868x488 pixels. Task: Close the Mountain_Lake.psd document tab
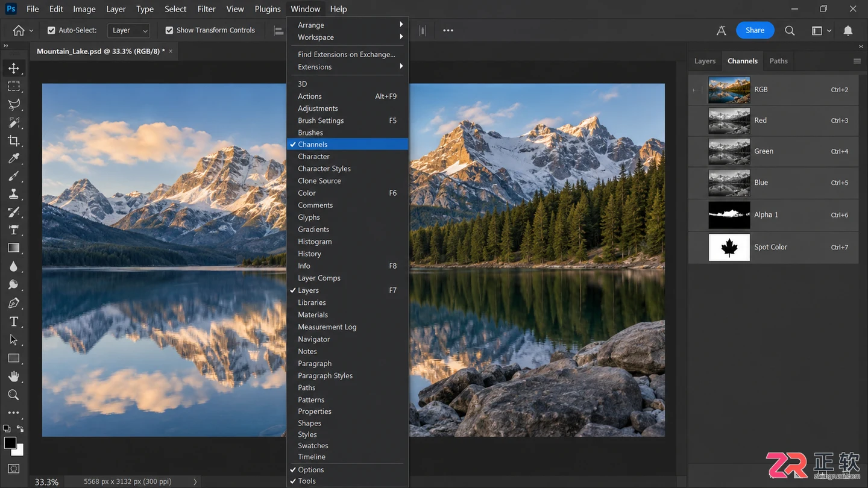171,51
